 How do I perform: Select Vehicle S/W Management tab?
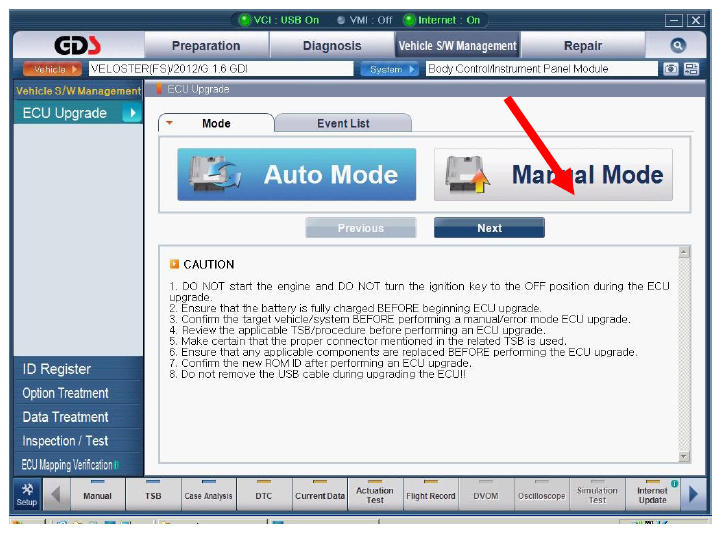[458, 46]
